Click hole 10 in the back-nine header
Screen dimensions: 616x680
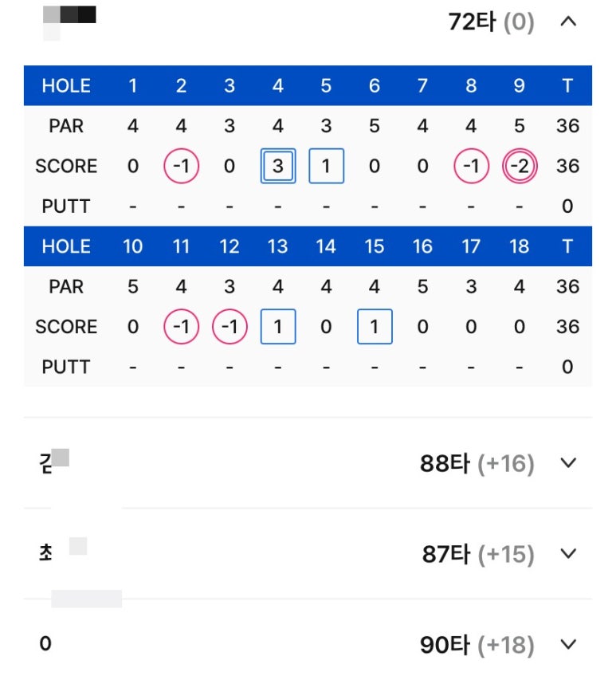pos(132,246)
